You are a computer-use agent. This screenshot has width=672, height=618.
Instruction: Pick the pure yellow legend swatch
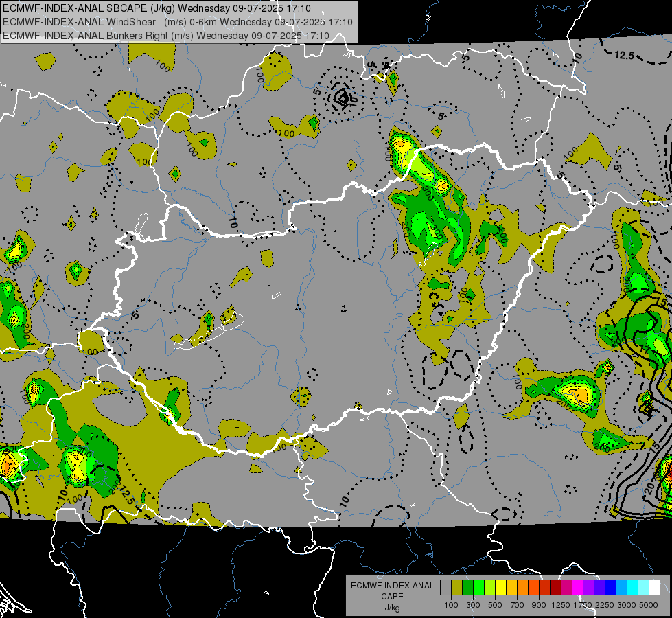point(500,588)
